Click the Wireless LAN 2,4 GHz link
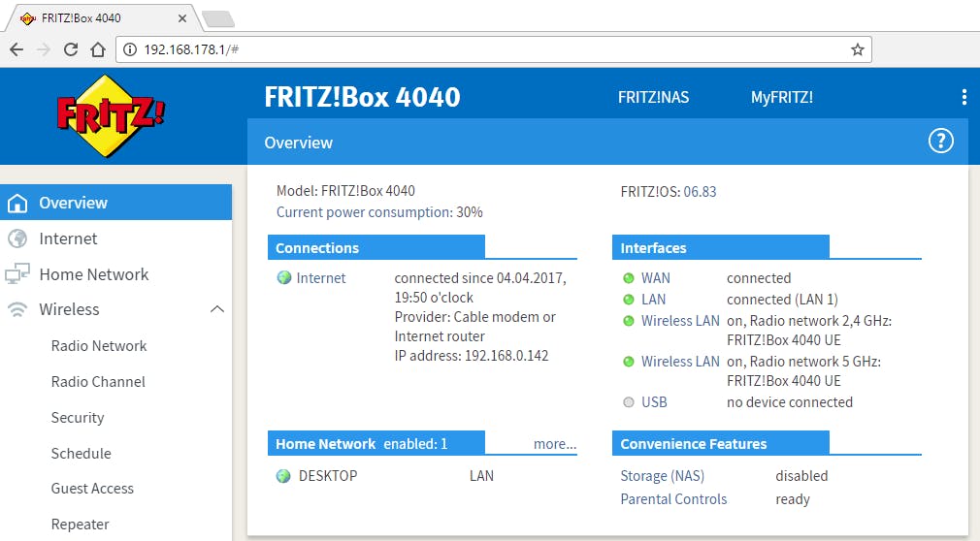This screenshot has width=980, height=541. pos(680,321)
